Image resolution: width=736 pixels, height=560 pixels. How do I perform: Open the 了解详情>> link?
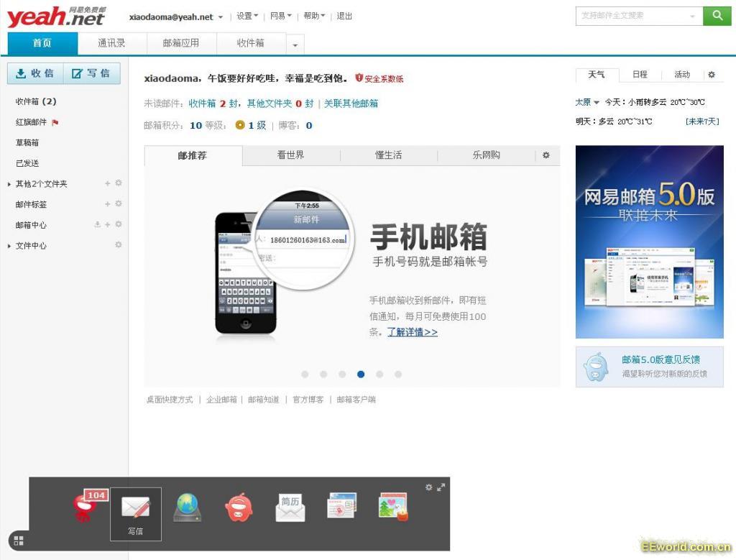(413, 332)
